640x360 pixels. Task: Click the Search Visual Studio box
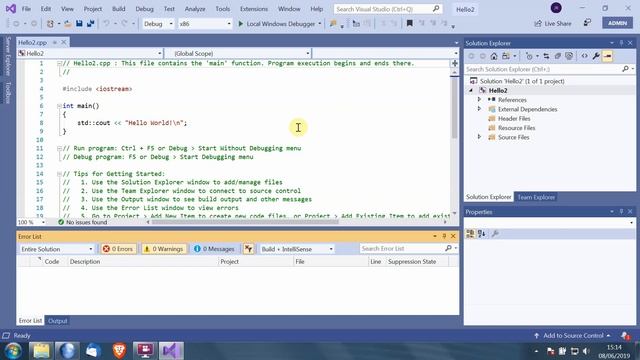coord(388,9)
